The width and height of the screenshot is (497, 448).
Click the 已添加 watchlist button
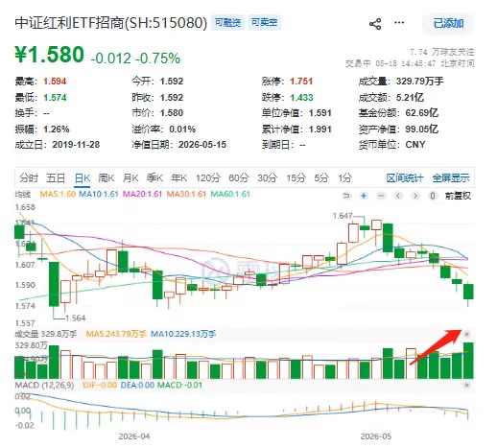click(448, 23)
